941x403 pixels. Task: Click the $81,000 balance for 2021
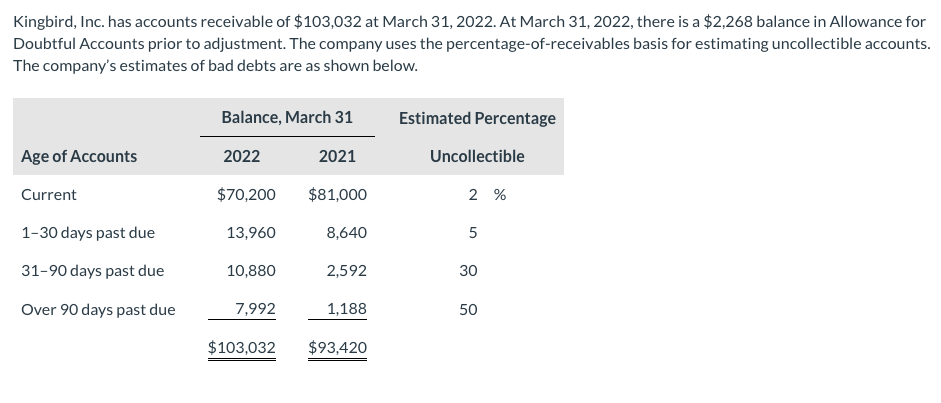tap(337, 195)
